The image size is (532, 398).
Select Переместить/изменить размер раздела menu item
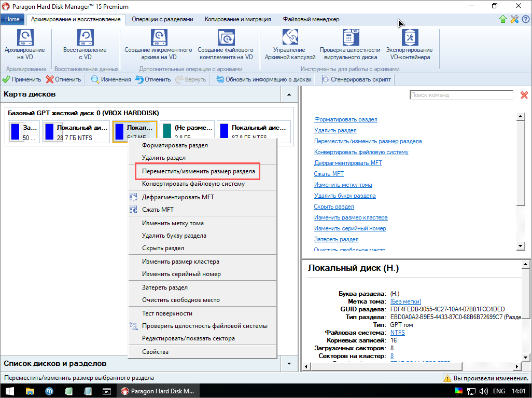click(203, 171)
